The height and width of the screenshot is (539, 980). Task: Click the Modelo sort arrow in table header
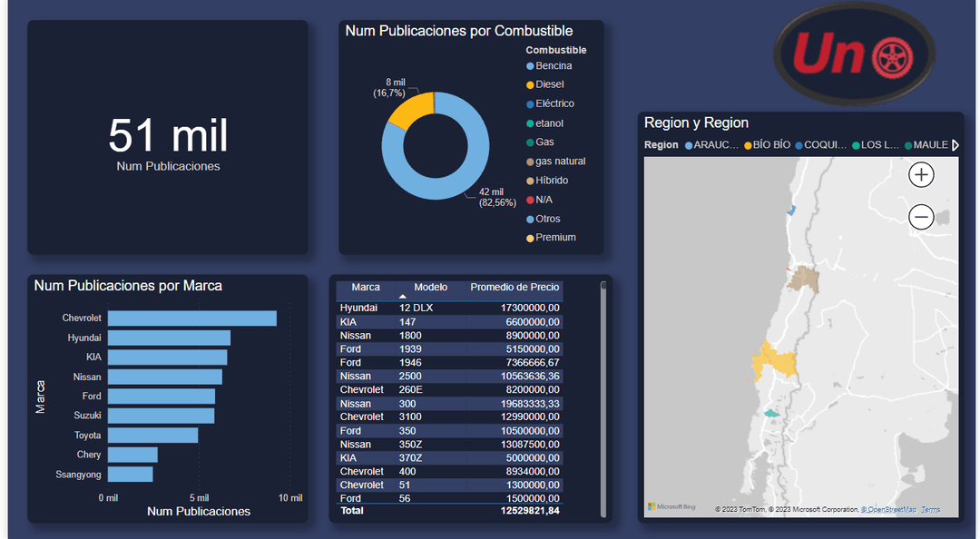pos(403,297)
